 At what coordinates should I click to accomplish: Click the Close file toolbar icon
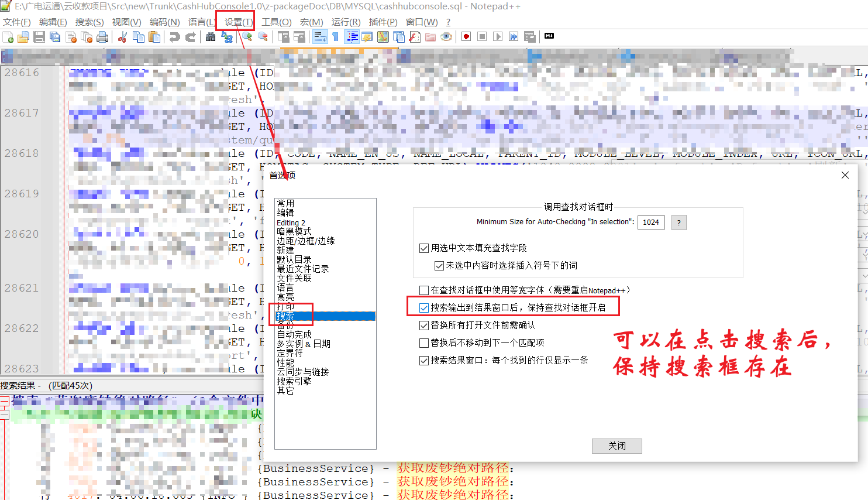(71, 37)
